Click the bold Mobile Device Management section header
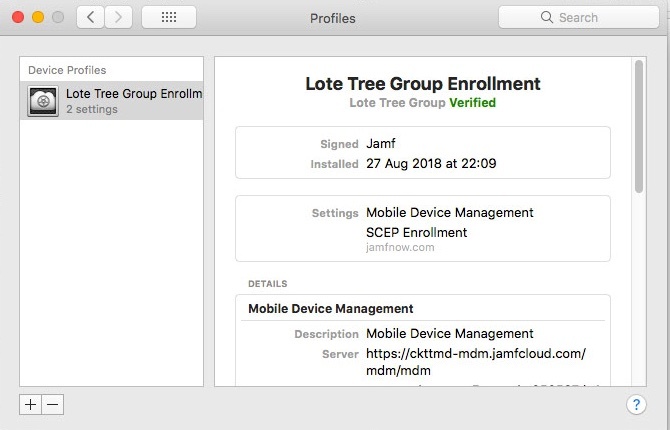The image size is (670, 430). pos(331,309)
